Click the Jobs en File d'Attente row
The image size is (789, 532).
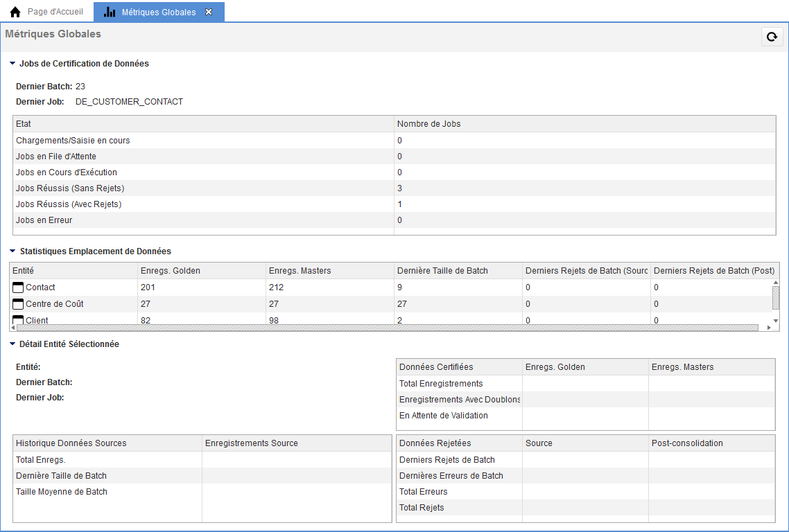point(394,157)
